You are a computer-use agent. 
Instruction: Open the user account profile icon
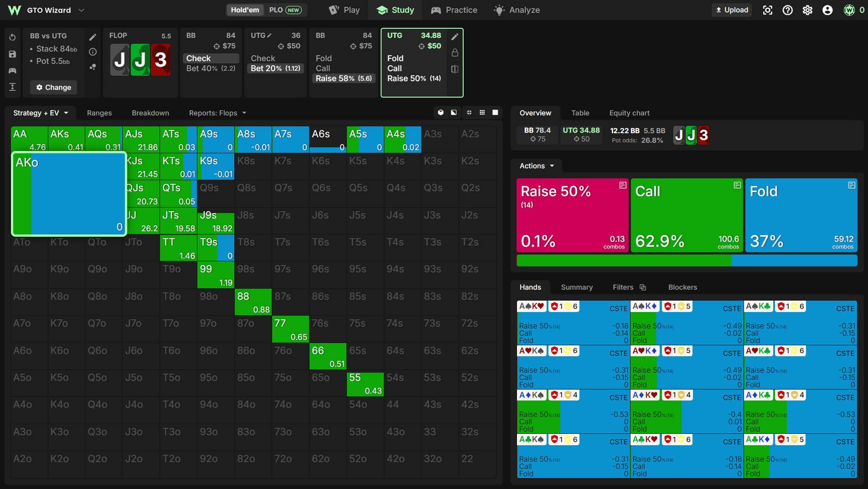(x=827, y=10)
